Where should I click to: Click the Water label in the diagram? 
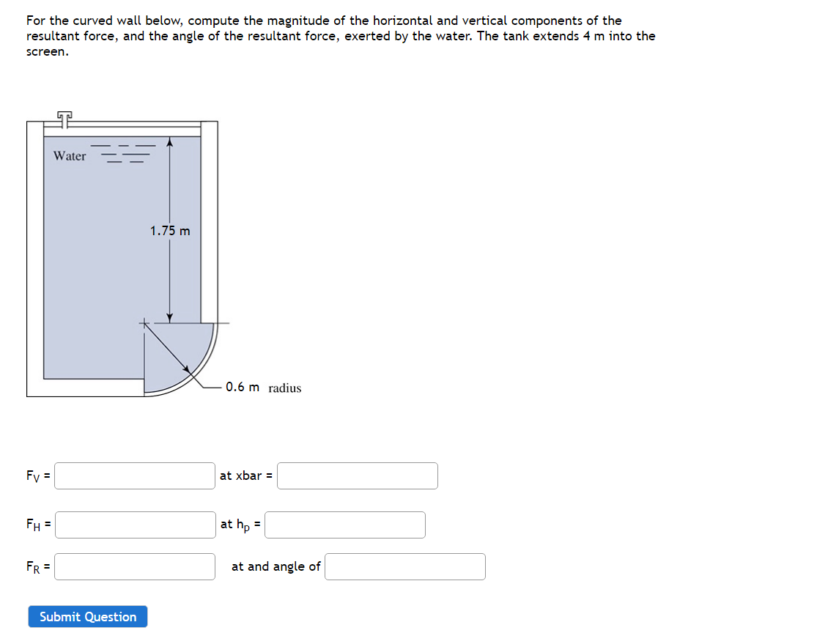[x=68, y=155]
